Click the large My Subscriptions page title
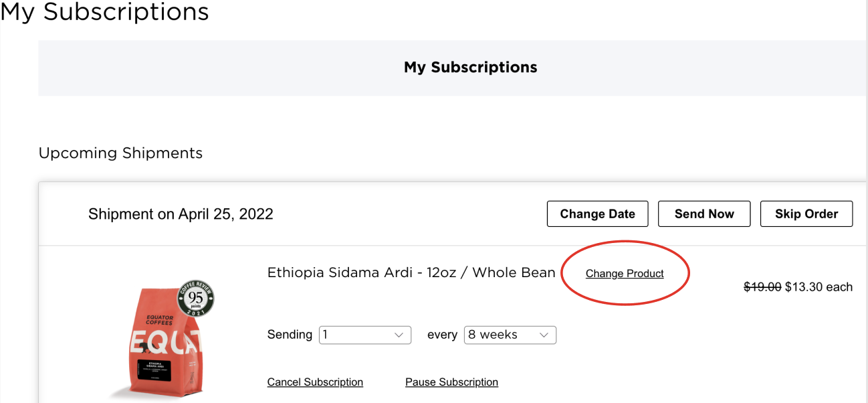The image size is (868, 403). coord(105,11)
